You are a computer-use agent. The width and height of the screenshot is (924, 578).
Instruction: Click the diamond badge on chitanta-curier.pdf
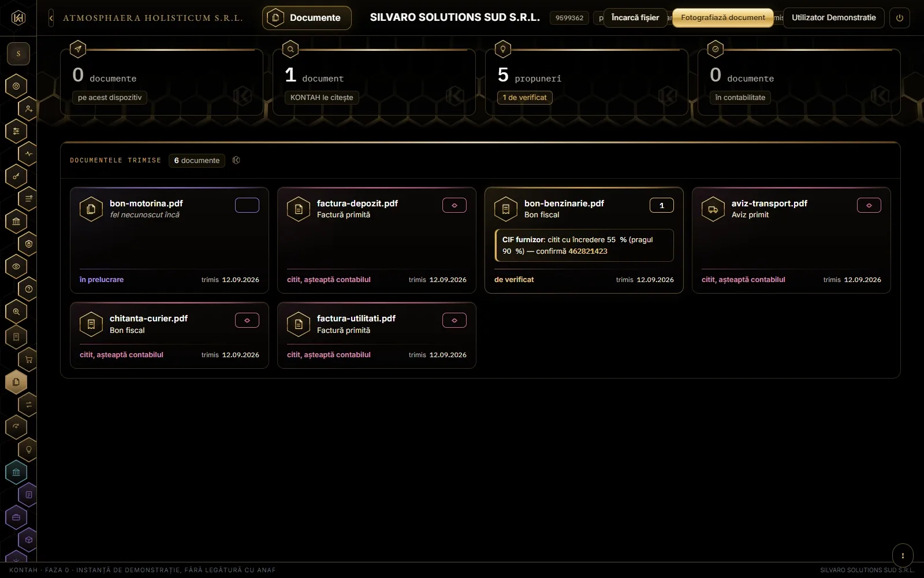point(247,320)
